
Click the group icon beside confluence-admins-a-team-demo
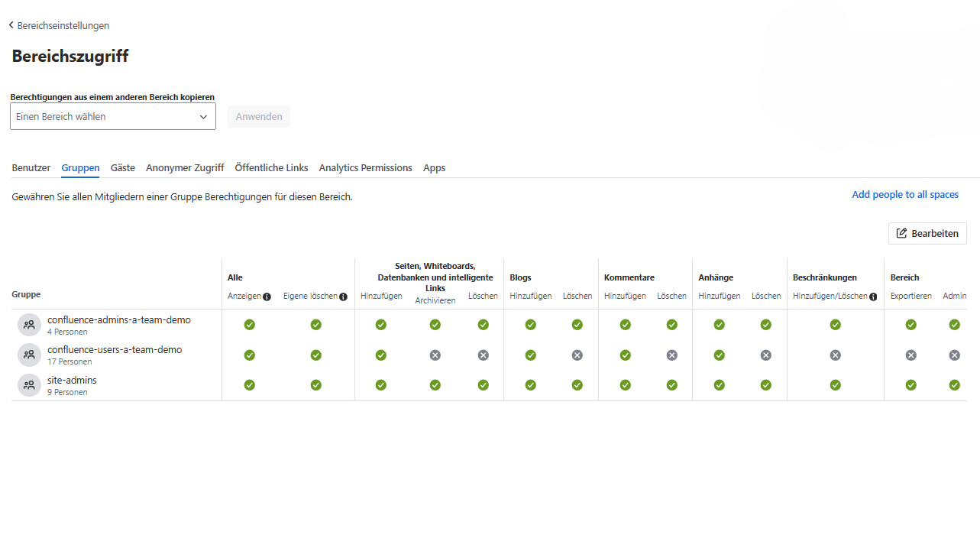coord(29,324)
